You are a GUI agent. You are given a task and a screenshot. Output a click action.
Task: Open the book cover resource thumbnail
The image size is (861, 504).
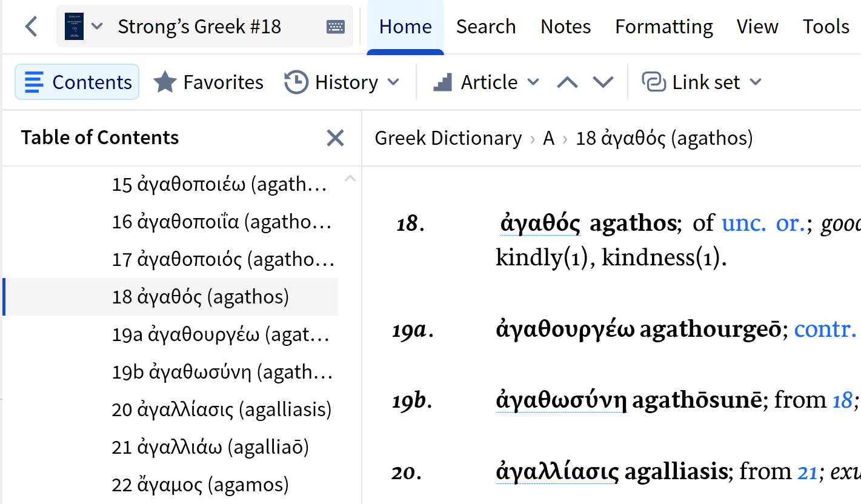pyautogui.click(x=74, y=27)
